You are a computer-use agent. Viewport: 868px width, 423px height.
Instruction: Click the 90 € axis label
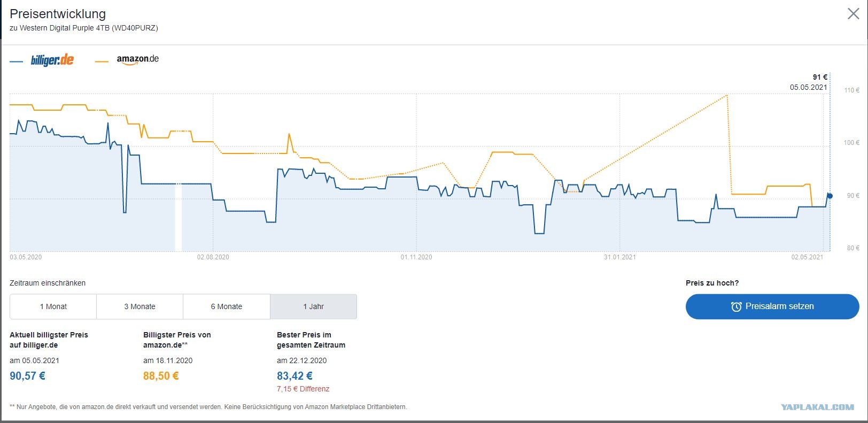854,196
